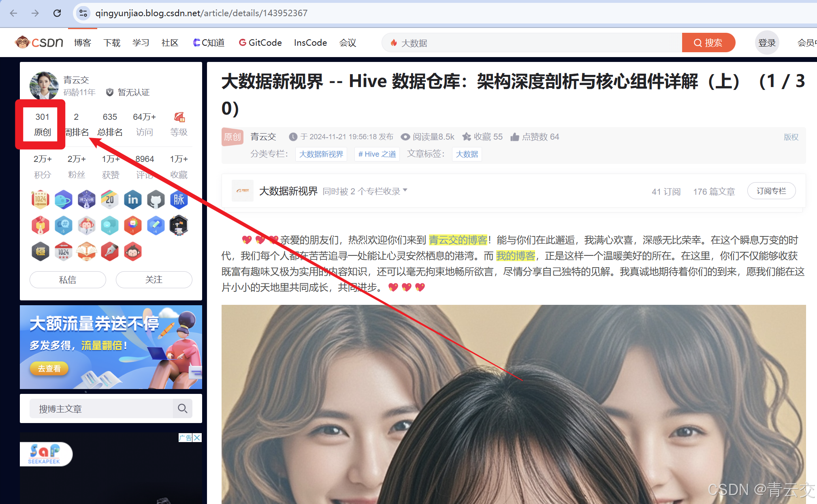Click the 去查看 button in banner
The height and width of the screenshot is (504, 817).
click(49, 368)
